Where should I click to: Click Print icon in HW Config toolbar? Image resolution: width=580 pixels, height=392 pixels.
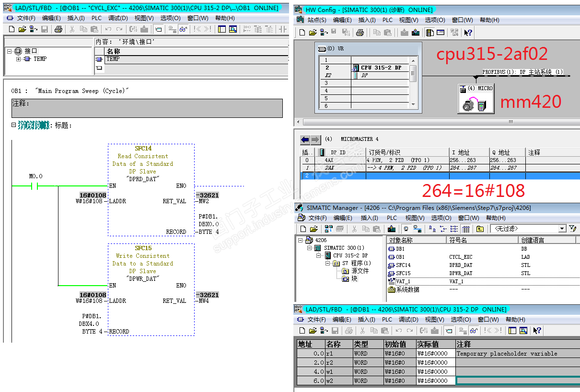(x=360, y=33)
